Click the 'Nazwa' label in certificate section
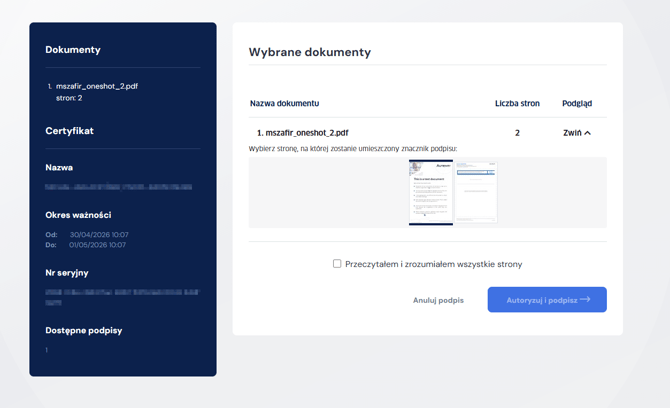This screenshot has height=408, width=670. point(59,167)
